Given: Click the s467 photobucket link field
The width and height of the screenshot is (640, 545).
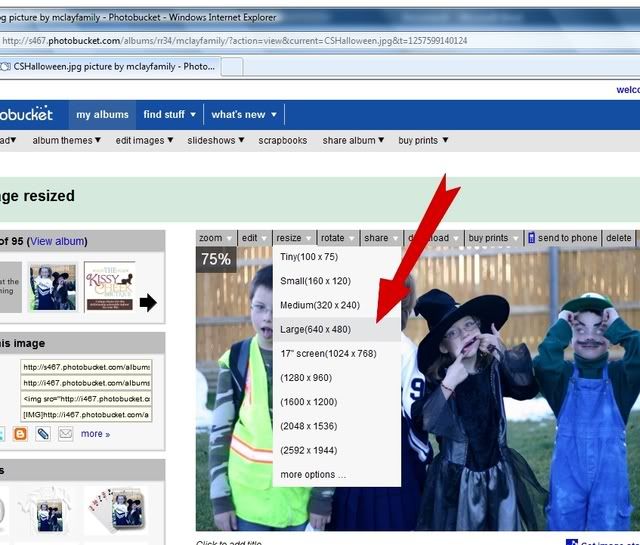Looking at the screenshot, I should (86, 367).
